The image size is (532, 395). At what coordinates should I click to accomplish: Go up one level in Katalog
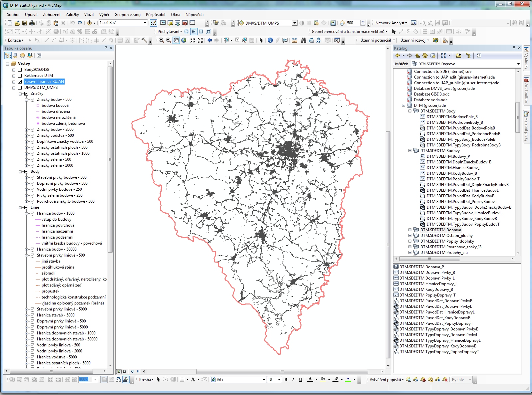[x=418, y=56]
